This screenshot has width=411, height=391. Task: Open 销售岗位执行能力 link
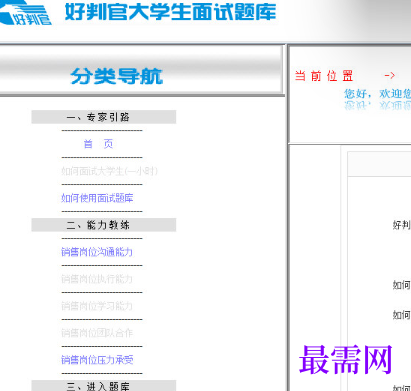tap(97, 279)
